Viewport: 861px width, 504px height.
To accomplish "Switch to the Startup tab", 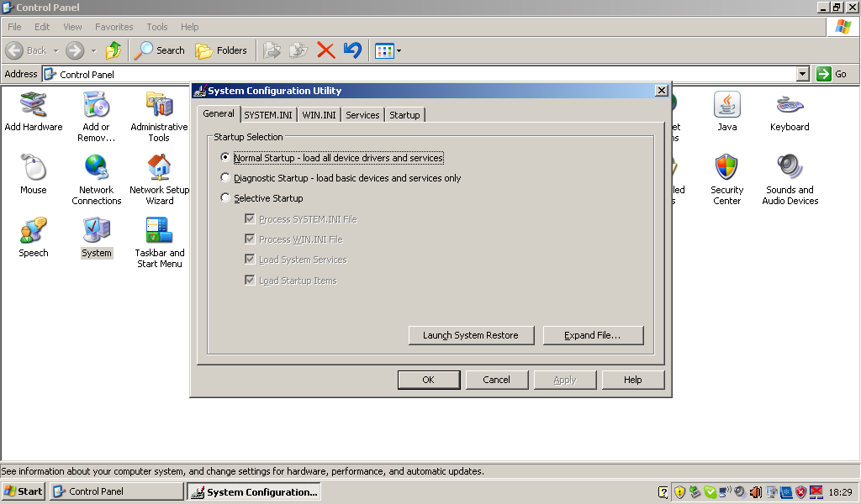I will point(404,114).
